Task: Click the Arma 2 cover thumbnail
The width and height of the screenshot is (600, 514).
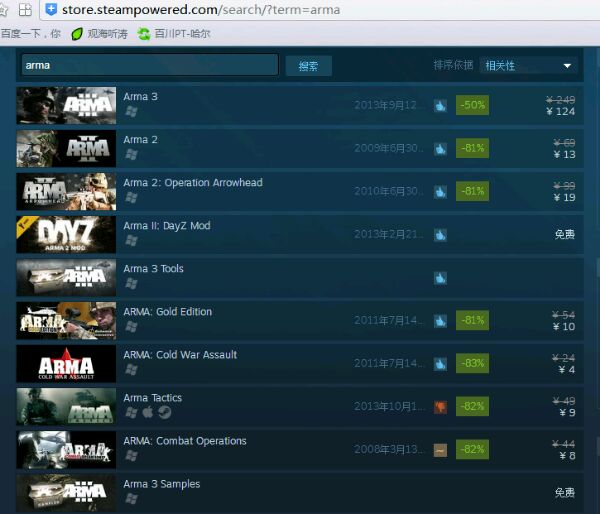Action: 66,148
